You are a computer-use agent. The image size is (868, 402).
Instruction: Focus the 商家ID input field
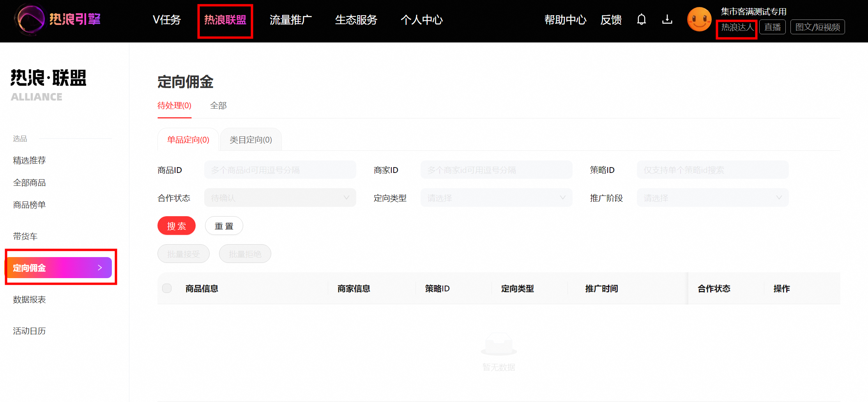click(x=496, y=170)
